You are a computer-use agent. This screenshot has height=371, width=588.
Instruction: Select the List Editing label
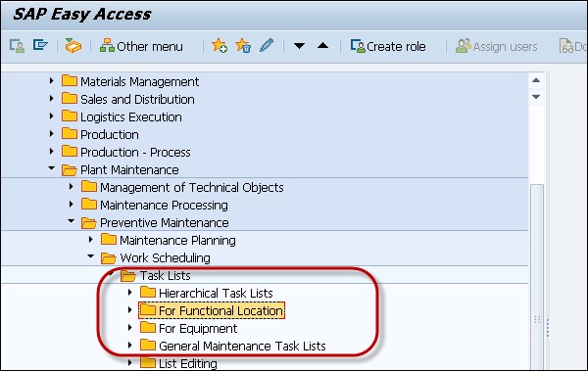(x=188, y=363)
